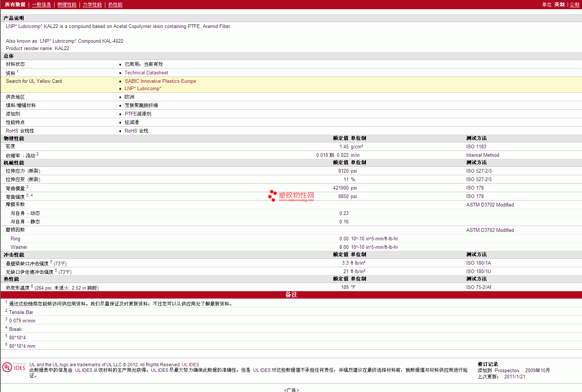The height and width of the screenshot is (392, 582).
Task: Switch to the 物理性能 tab
Action: click(x=67, y=4)
